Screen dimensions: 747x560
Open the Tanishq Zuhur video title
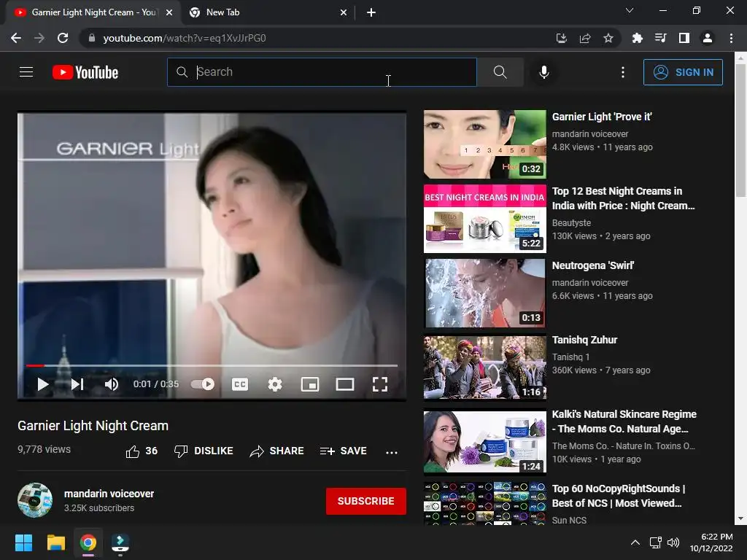point(584,340)
